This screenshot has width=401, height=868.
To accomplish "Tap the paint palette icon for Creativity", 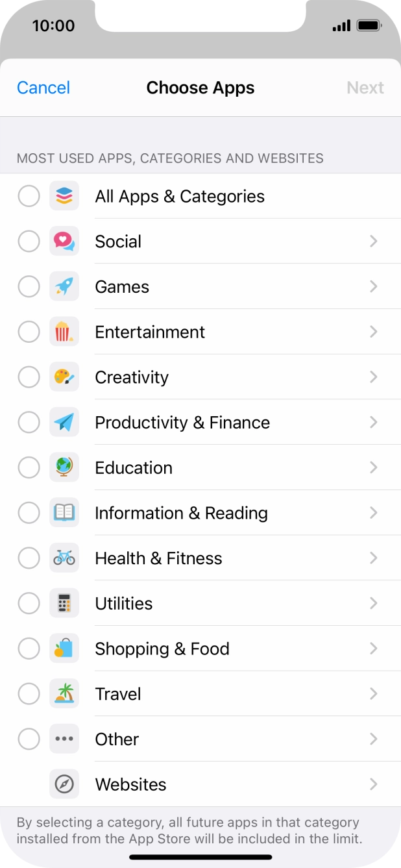I will click(x=64, y=377).
